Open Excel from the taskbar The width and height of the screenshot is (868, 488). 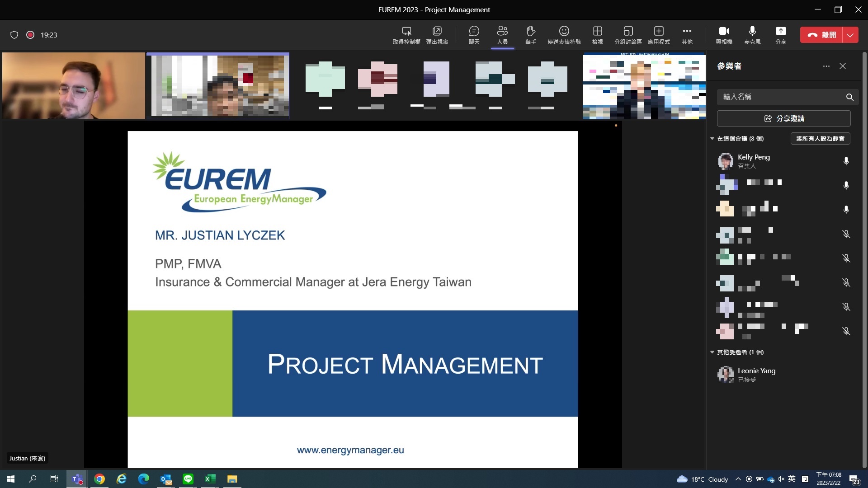[210, 479]
